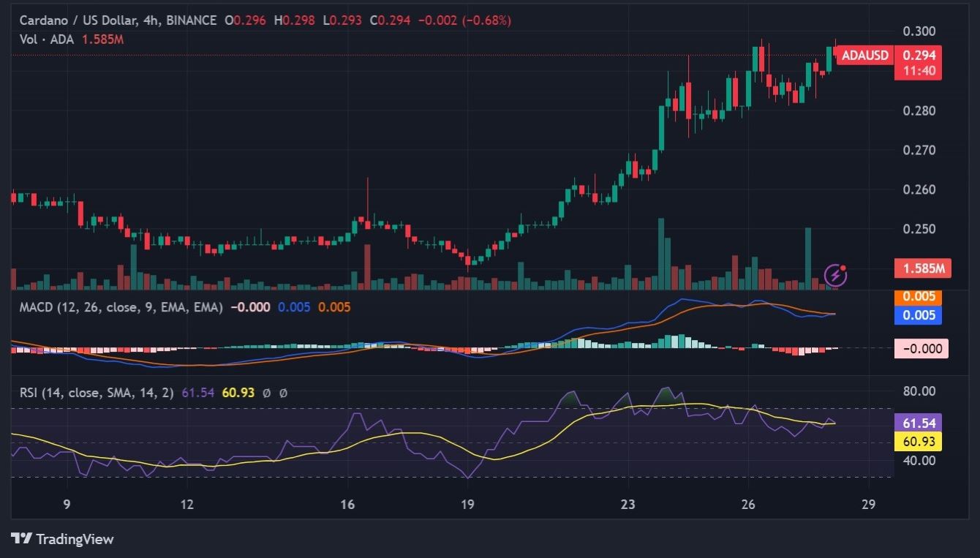The width and height of the screenshot is (980, 558).
Task: Select the RSI indicator legend title
Action: (x=97, y=393)
